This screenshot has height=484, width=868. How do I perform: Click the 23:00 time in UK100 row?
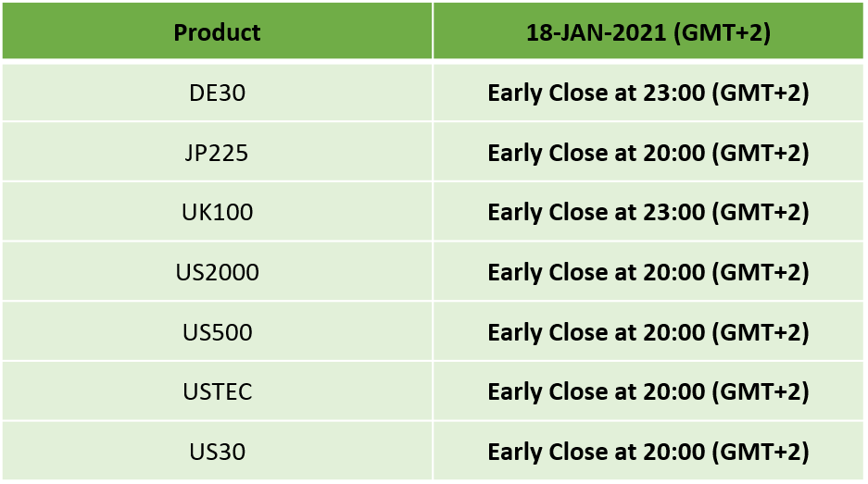673,212
